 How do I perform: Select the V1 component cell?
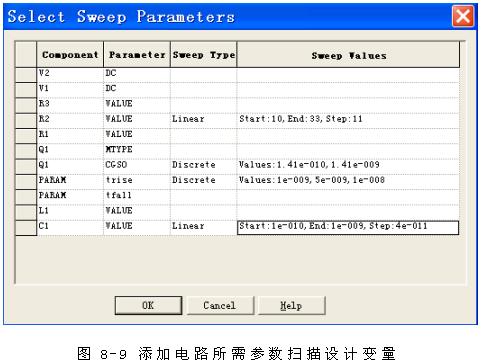tap(70, 89)
